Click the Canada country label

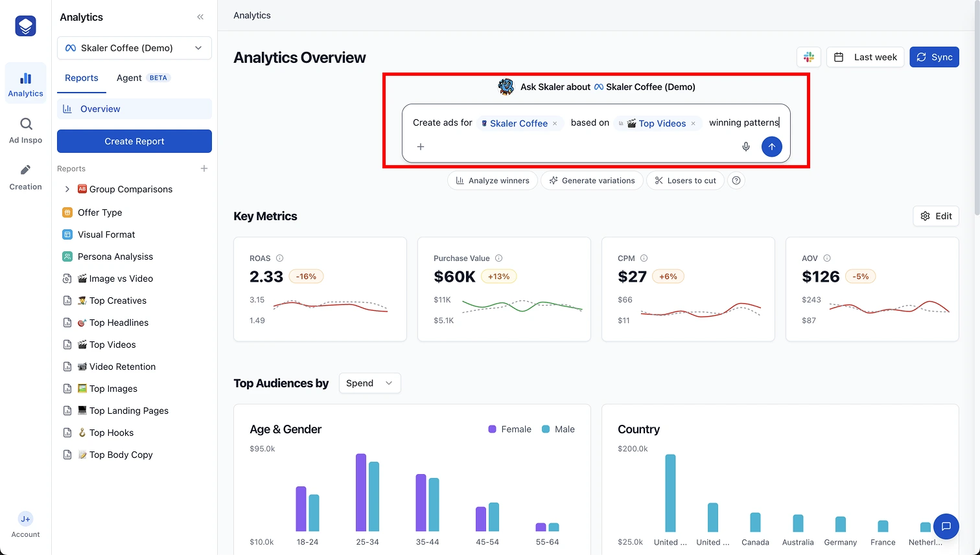point(756,542)
